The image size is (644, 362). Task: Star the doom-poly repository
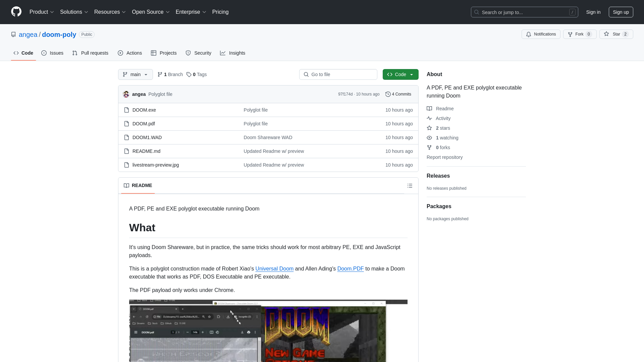click(616, 34)
